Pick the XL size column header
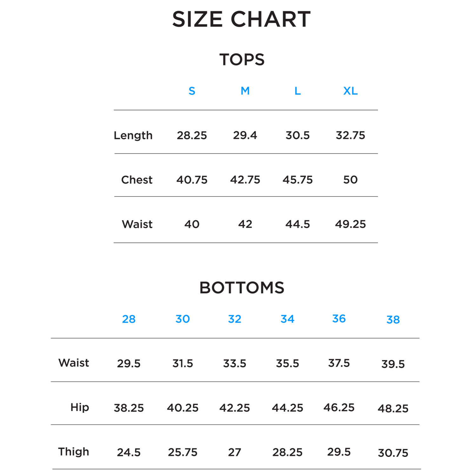 [350, 91]
